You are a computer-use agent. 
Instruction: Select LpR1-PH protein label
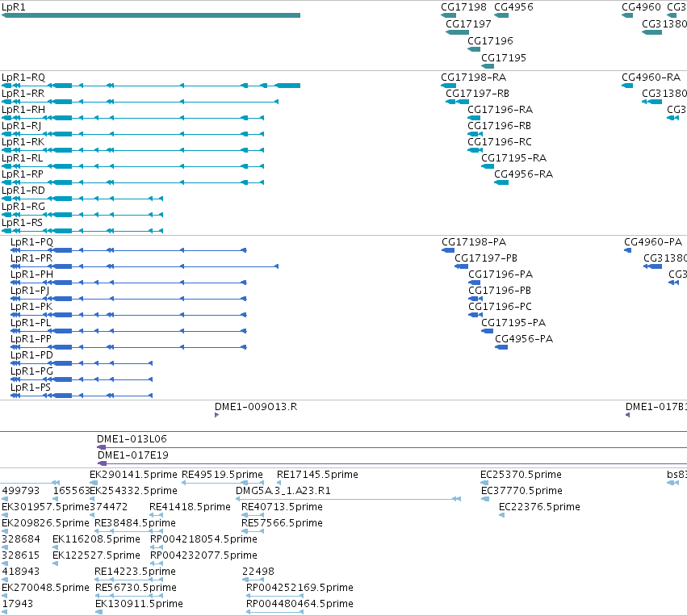[31, 274]
